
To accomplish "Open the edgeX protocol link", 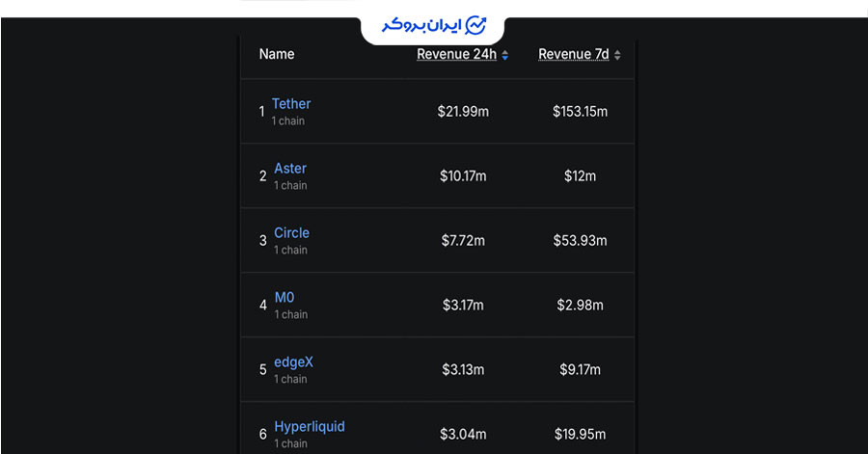I will 293,362.
